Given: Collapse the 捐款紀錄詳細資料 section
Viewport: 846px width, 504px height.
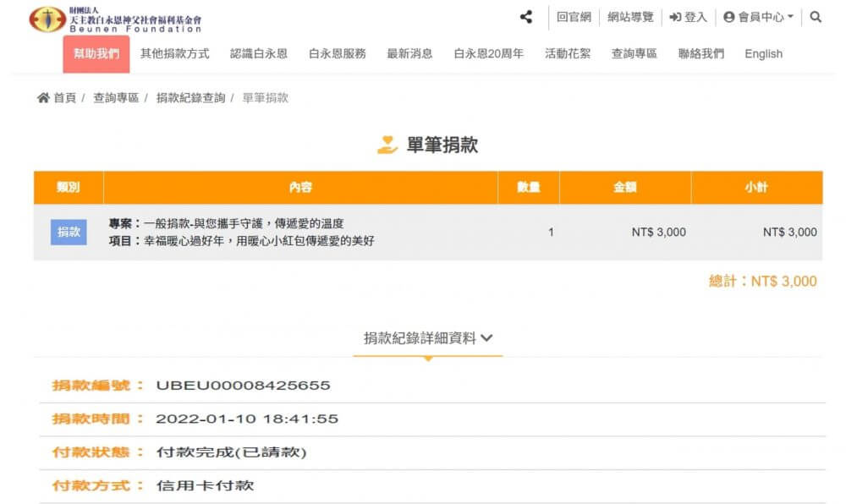Looking at the screenshot, I should pos(428,338).
